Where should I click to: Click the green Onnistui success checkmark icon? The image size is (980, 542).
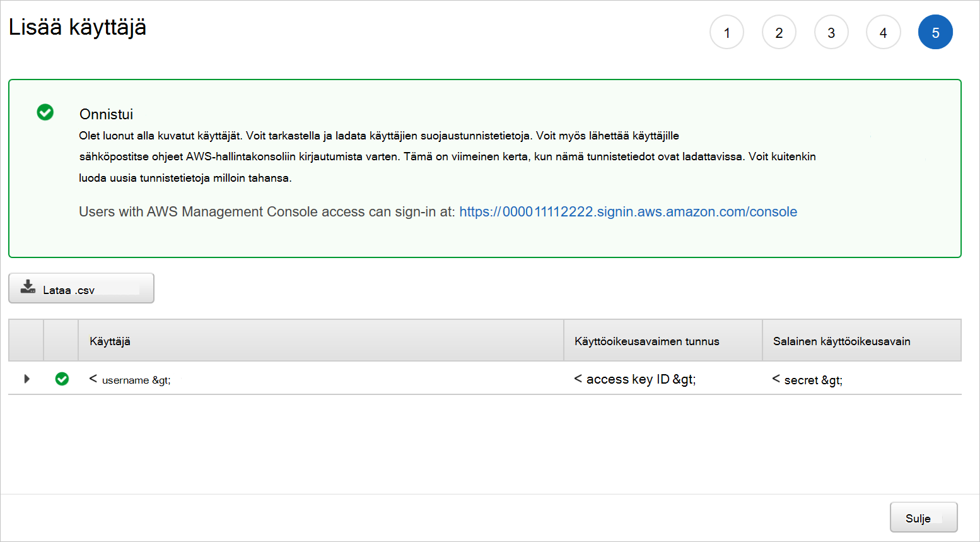click(x=45, y=112)
